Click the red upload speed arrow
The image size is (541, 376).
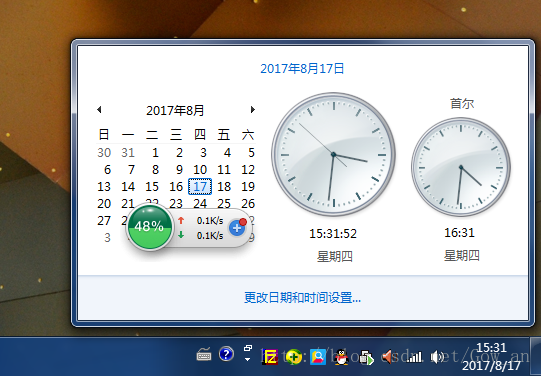[181, 220]
